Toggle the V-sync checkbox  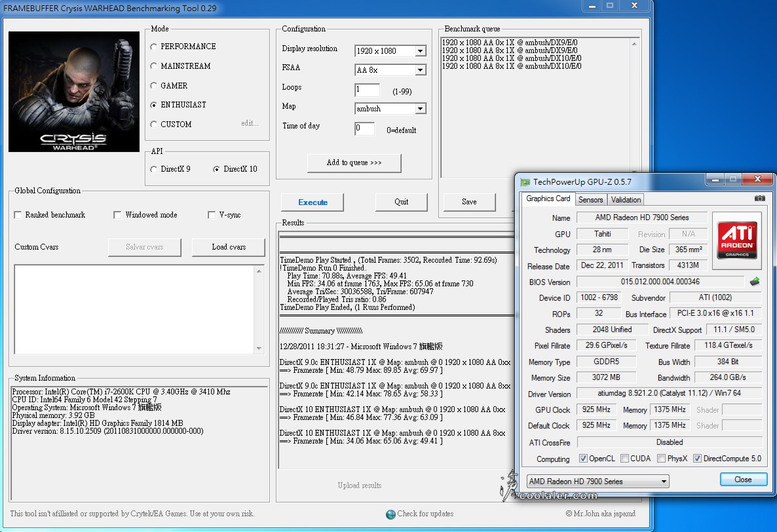pyautogui.click(x=211, y=215)
